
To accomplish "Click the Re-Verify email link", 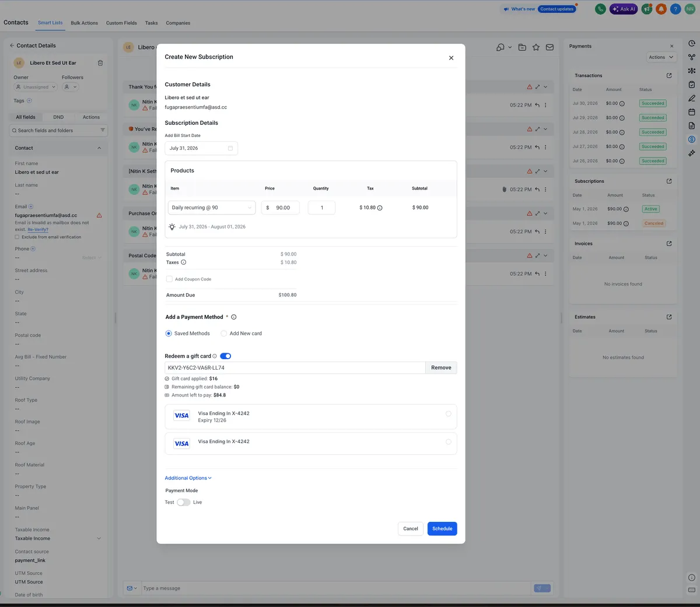I will [x=38, y=230].
